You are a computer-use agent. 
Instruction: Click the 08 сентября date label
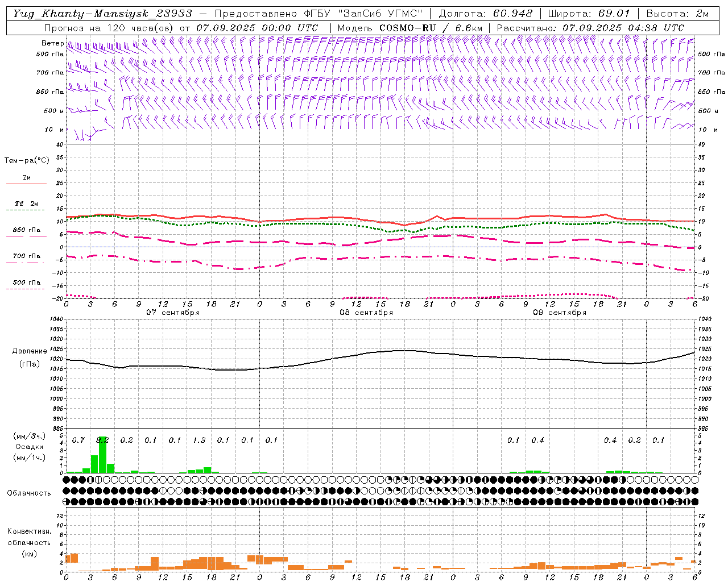(366, 313)
